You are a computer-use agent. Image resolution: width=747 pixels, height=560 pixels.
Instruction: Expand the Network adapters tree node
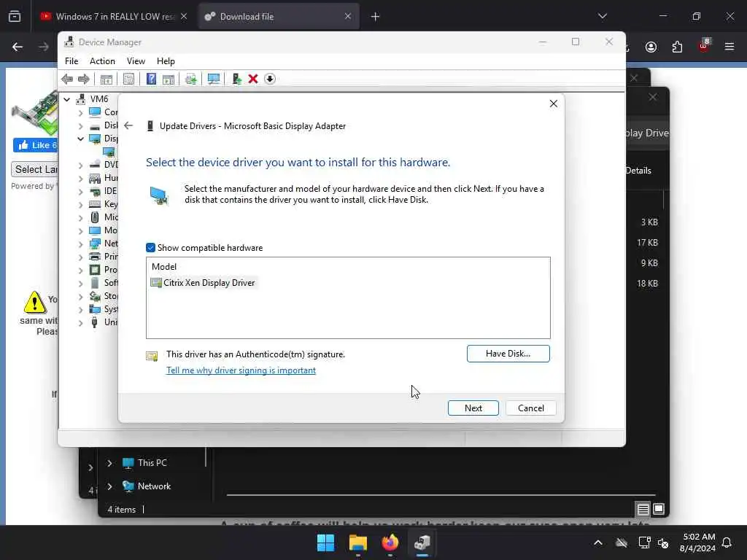tap(80, 244)
